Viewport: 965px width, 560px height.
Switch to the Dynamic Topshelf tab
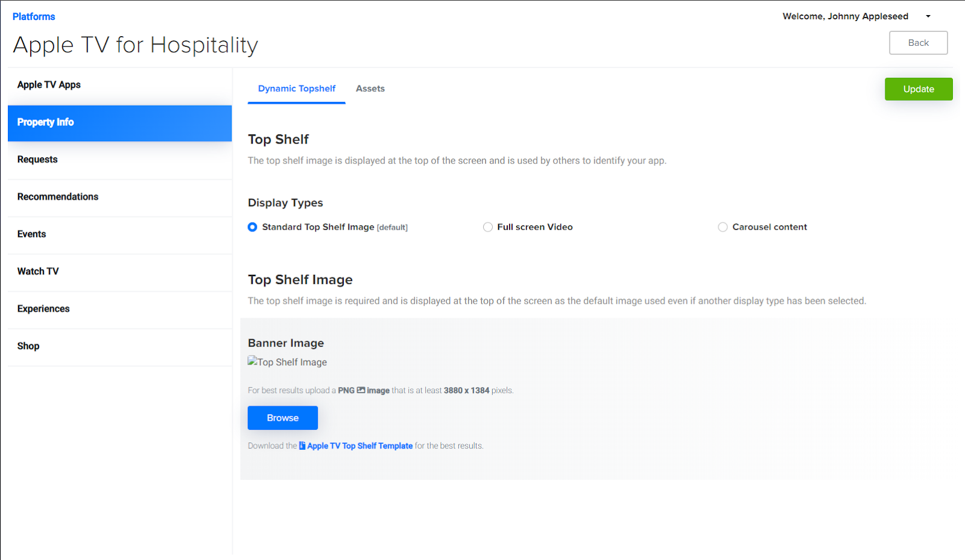(x=297, y=89)
